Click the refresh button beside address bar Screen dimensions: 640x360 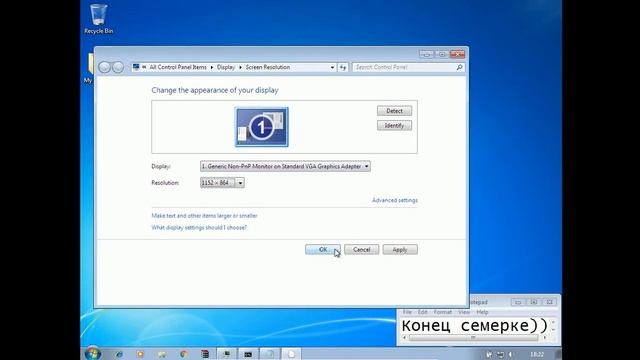coord(343,67)
